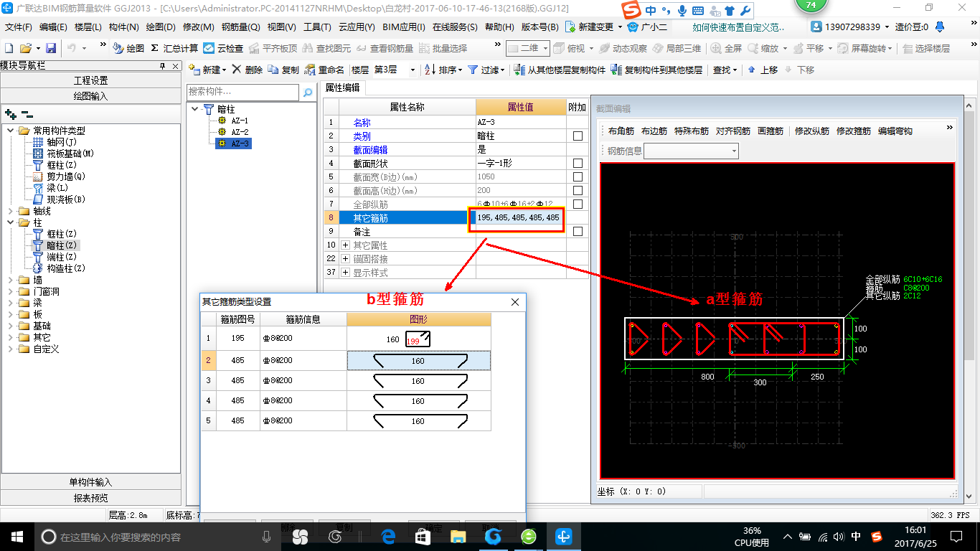Select 剪力墙(Q) in navigation tree
980x551 pixels.
pos(65,176)
